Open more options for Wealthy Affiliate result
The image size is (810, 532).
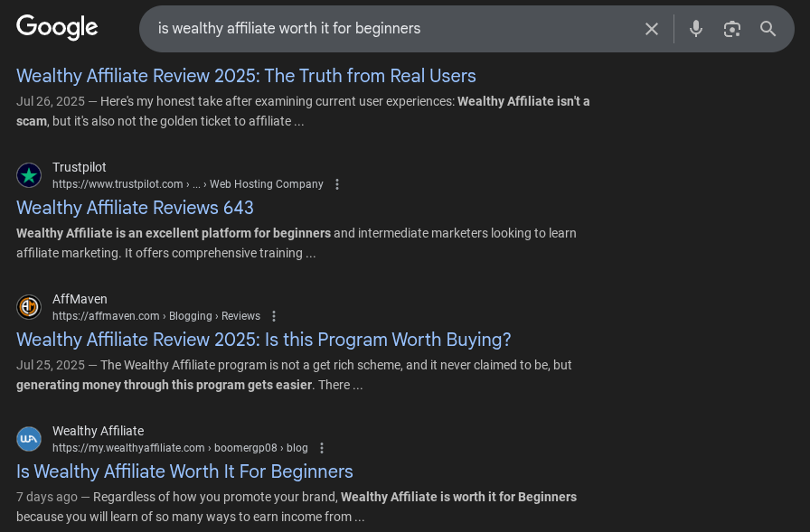click(322, 448)
